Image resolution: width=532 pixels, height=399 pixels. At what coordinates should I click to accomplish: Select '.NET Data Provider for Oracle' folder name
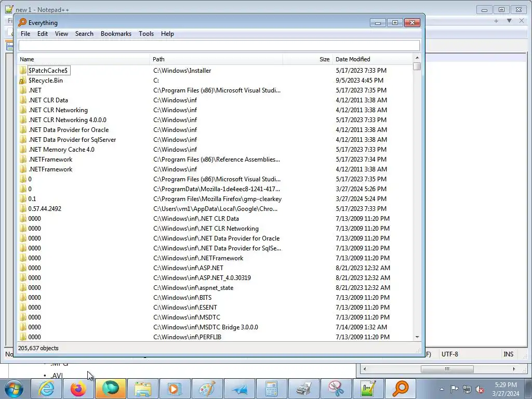tap(69, 129)
